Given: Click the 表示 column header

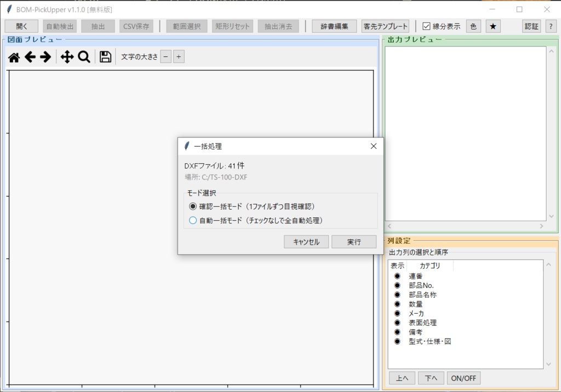Looking at the screenshot, I should point(398,266).
